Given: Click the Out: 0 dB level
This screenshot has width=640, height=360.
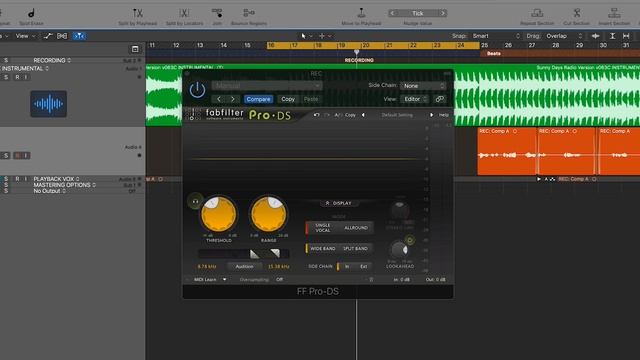Looking at the screenshot, I should pos(436,280).
